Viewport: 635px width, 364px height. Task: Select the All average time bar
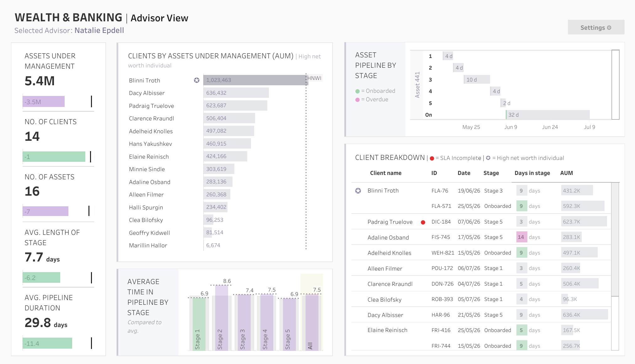pyautogui.click(x=312, y=323)
